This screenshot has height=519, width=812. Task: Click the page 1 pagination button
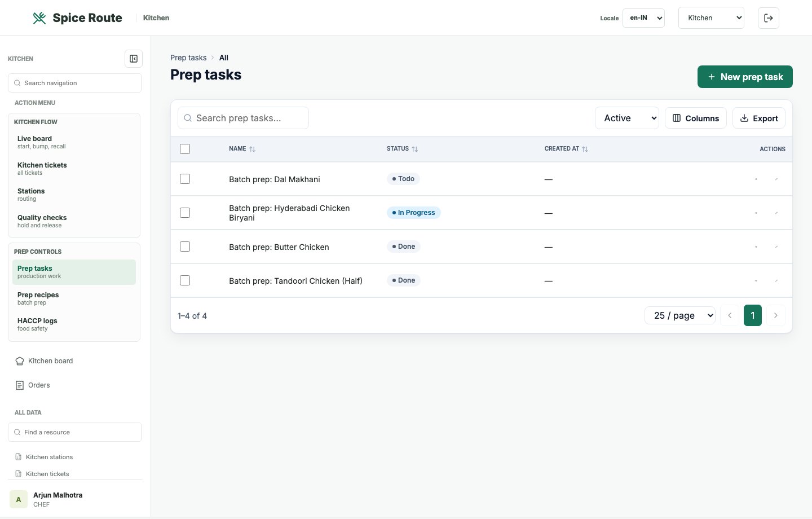click(x=753, y=315)
